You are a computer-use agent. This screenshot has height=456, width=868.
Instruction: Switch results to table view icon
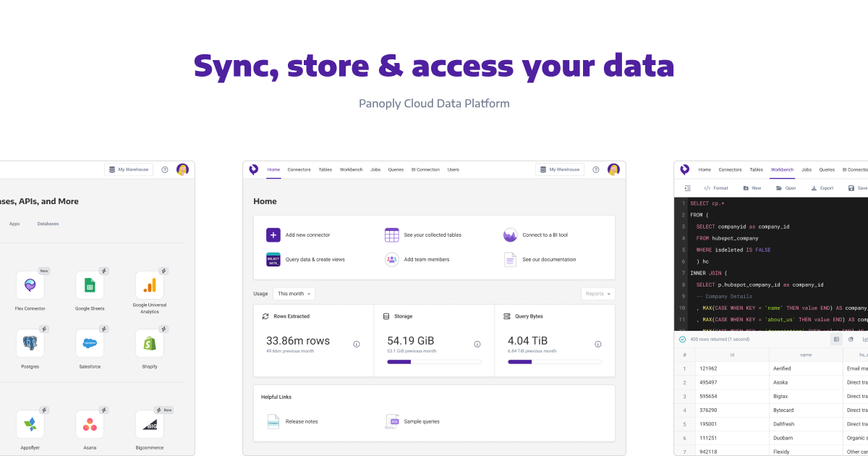836,339
